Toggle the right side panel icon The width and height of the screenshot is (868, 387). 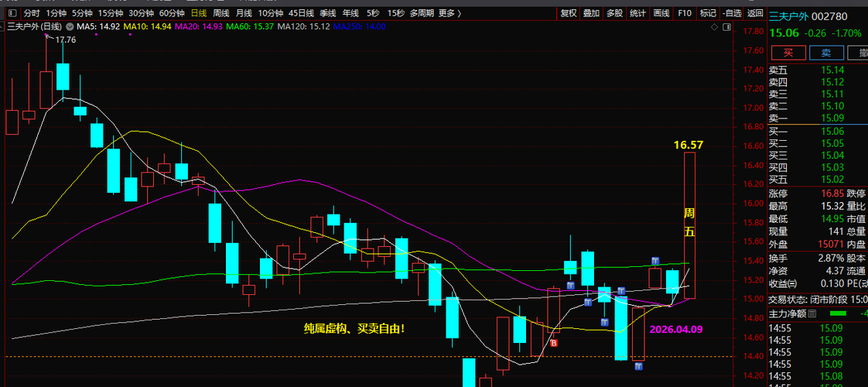726,26
